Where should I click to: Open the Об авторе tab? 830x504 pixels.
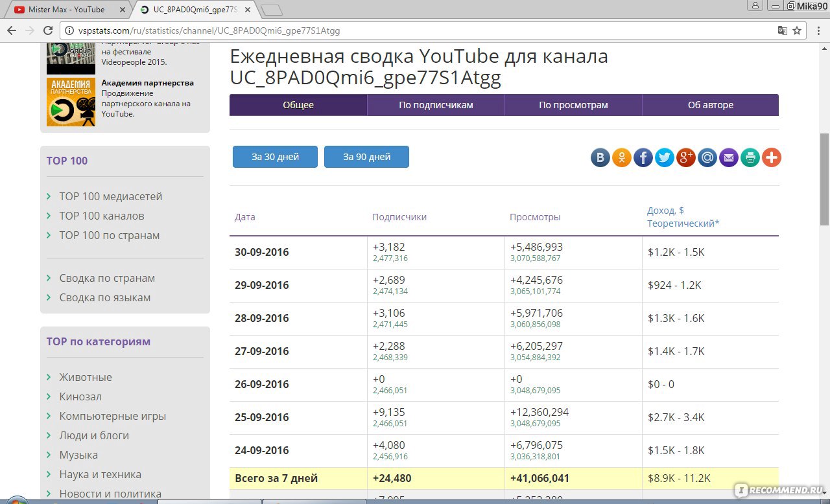[x=711, y=105]
